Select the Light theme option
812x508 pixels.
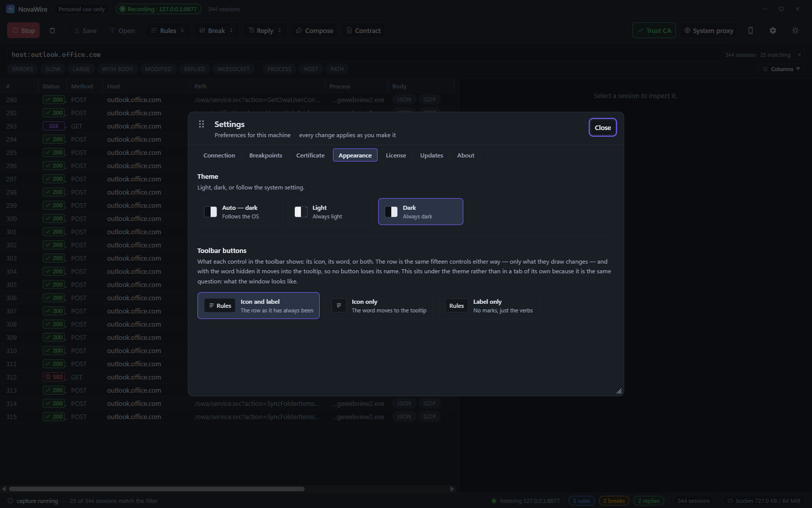330,212
